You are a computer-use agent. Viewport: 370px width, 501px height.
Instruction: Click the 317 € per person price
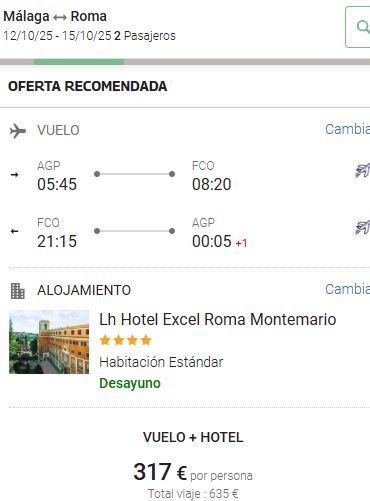pos(193,472)
